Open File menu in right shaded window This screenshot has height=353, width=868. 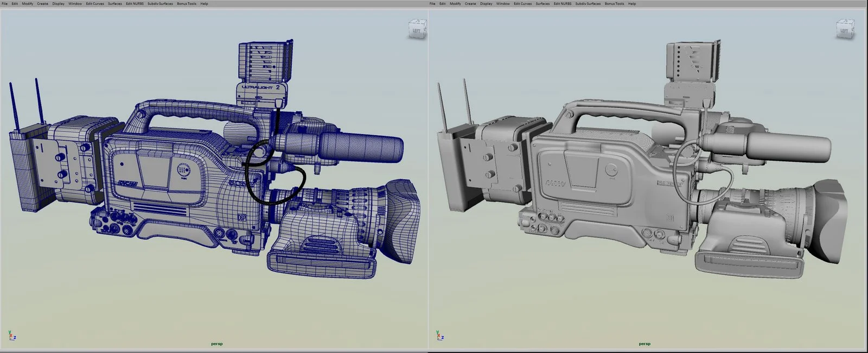pos(432,4)
